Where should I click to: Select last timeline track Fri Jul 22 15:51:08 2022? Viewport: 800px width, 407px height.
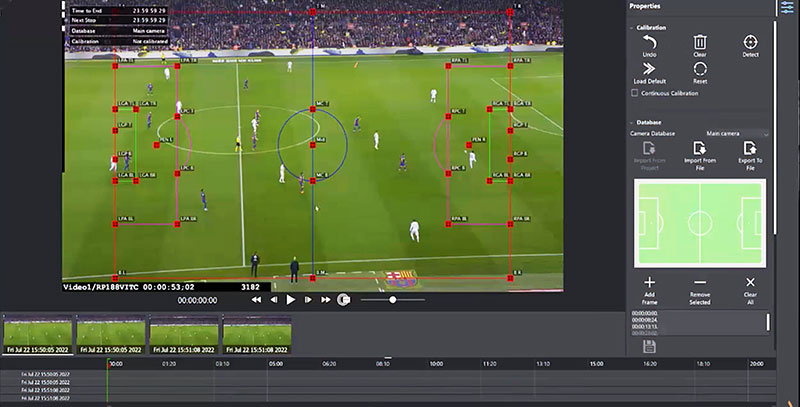[45, 398]
